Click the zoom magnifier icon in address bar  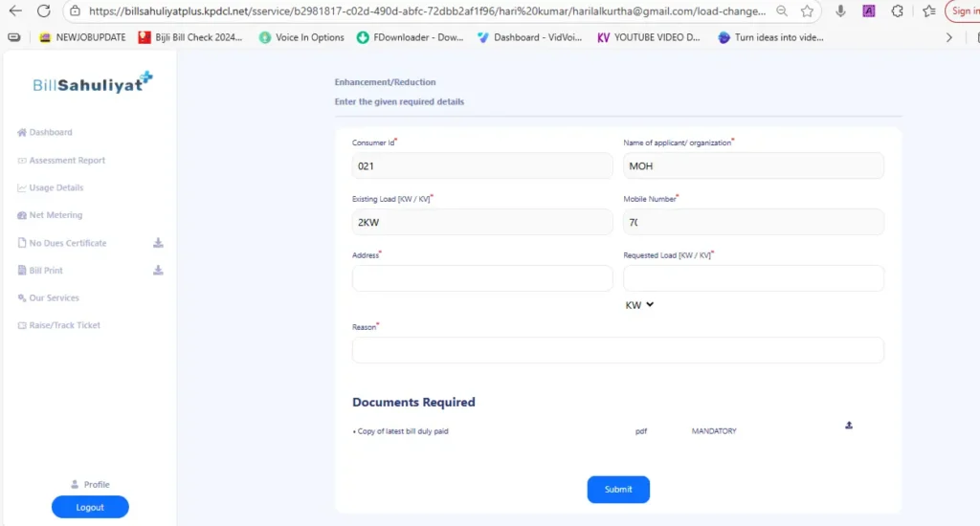[x=782, y=11]
